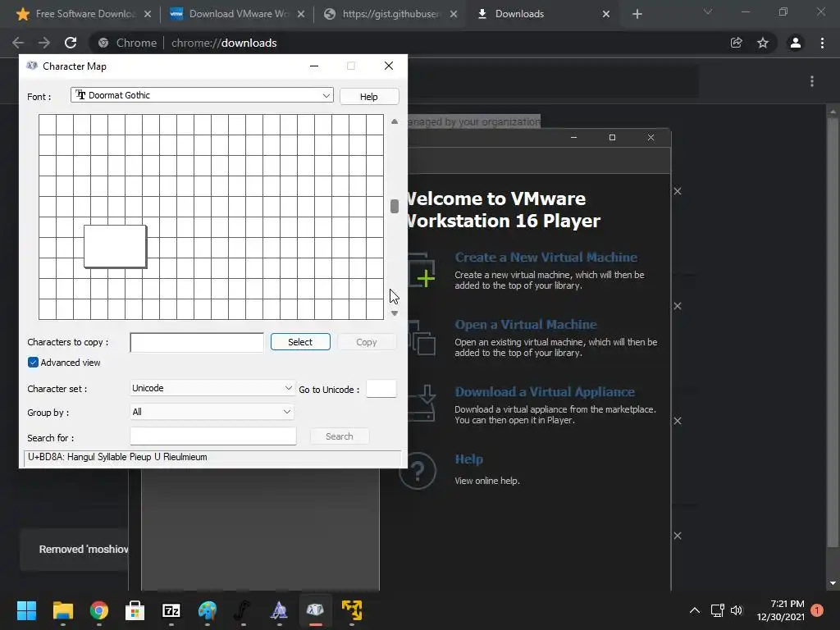Viewport: 840px width, 630px height.
Task: Close the gist.githubusercontent tab
Action: pyautogui.click(x=454, y=14)
